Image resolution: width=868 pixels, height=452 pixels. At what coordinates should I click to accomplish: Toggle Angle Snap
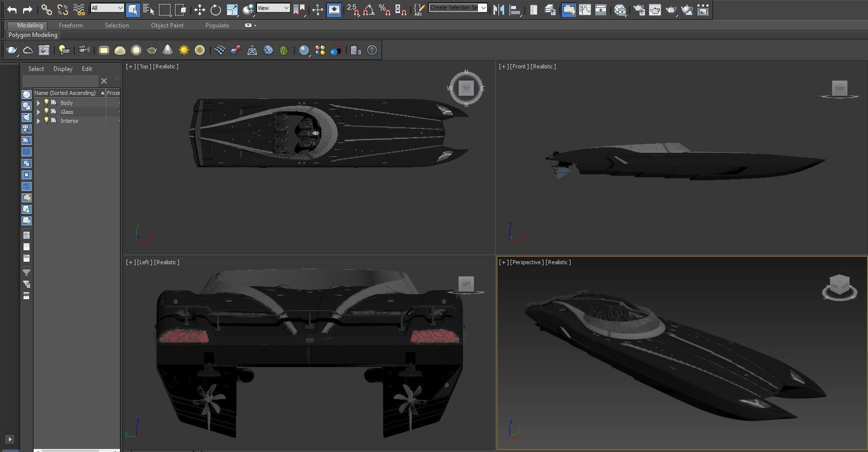click(x=369, y=9)
